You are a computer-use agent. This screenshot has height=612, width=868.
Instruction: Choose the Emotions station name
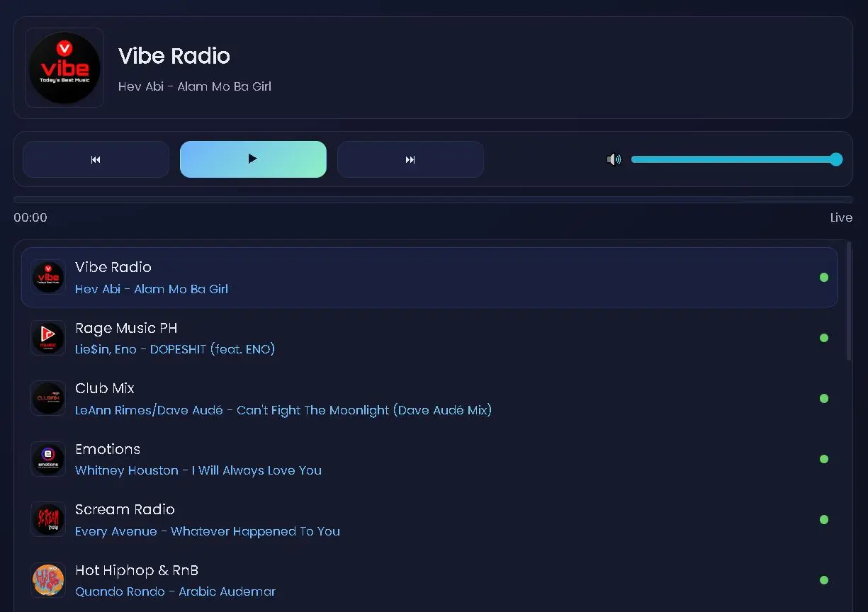(108, 449)
